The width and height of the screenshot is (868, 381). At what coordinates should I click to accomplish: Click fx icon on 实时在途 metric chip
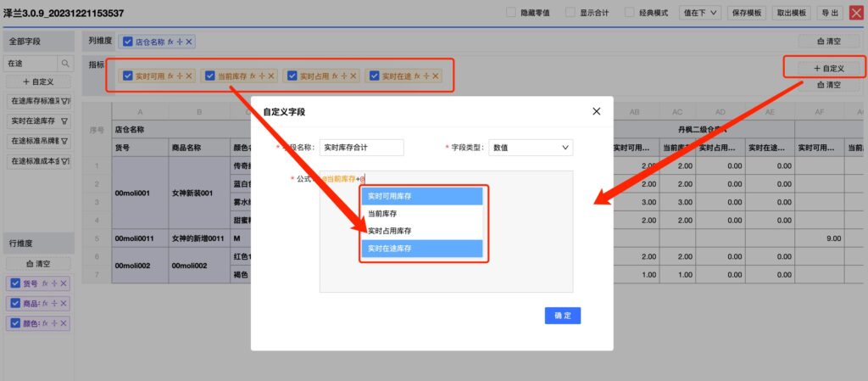point(418,76)
